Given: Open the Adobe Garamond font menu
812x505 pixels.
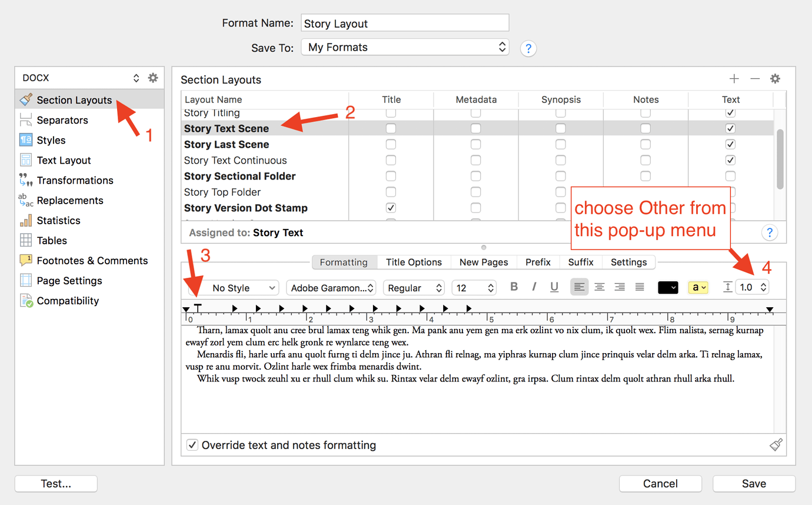Looking at the screenshot, I should coord(331,288).
